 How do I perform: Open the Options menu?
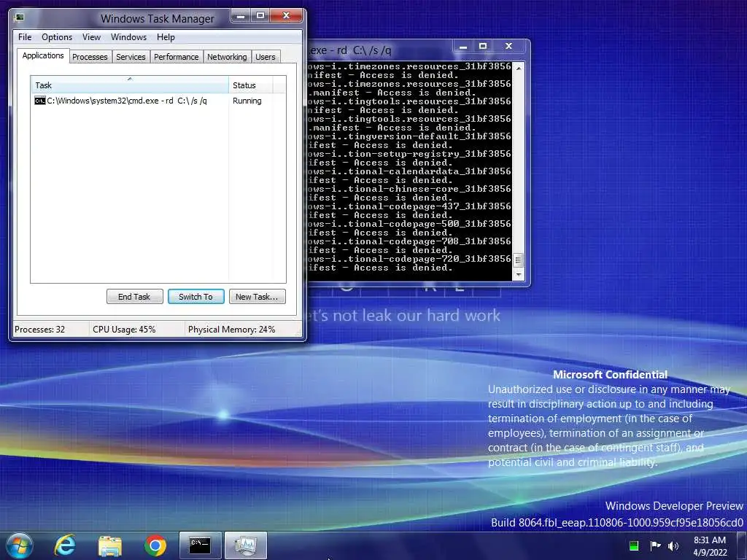pyautogui.click(x=57, y=37)
